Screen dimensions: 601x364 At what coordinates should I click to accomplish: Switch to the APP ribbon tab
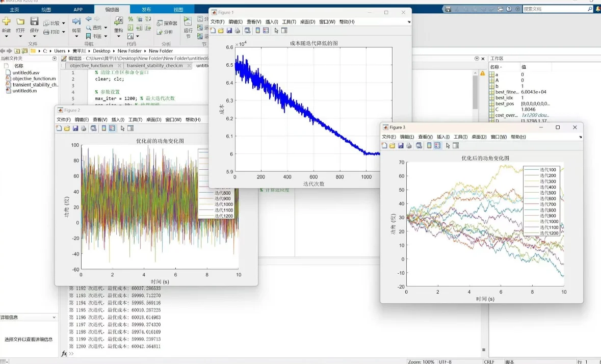point(78,10)
